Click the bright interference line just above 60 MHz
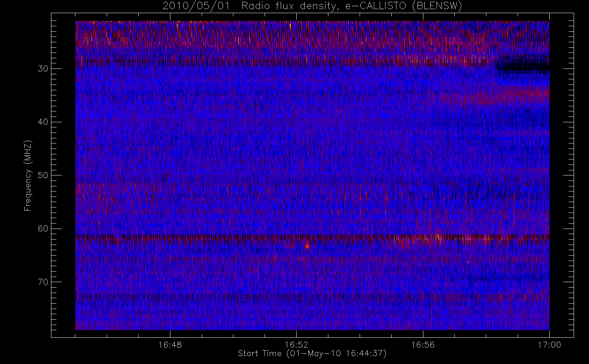The width and height of the screenshot is (589, 364). 312,237
